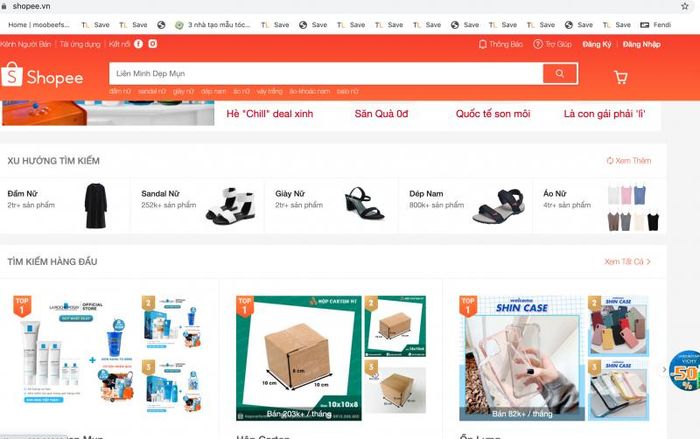Open the Săn Quà 0đ tab
This screenshot has width=700, height=439.
[x=381, y=114]
